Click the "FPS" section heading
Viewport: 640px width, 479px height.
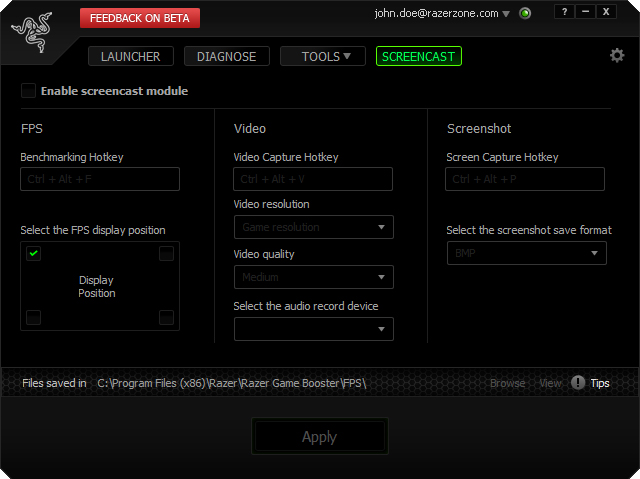tap(32, 129)
